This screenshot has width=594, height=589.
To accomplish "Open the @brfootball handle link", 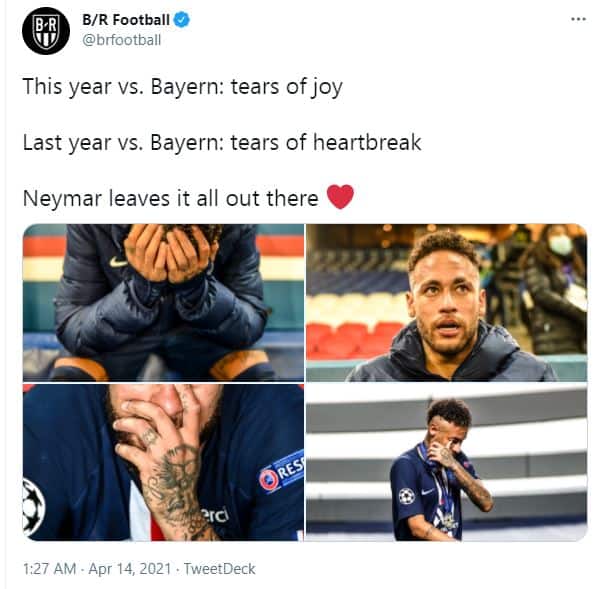I will [x=122, y=40].
